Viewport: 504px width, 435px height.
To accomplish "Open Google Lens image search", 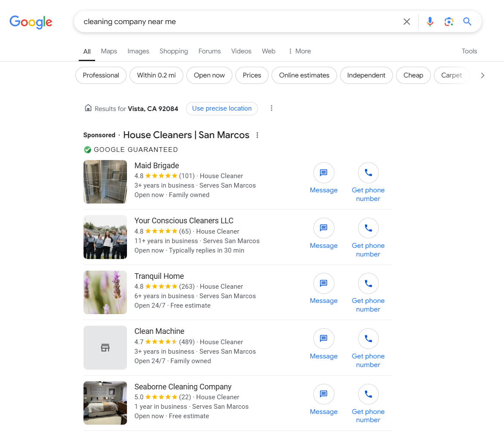I will (448, 22).
